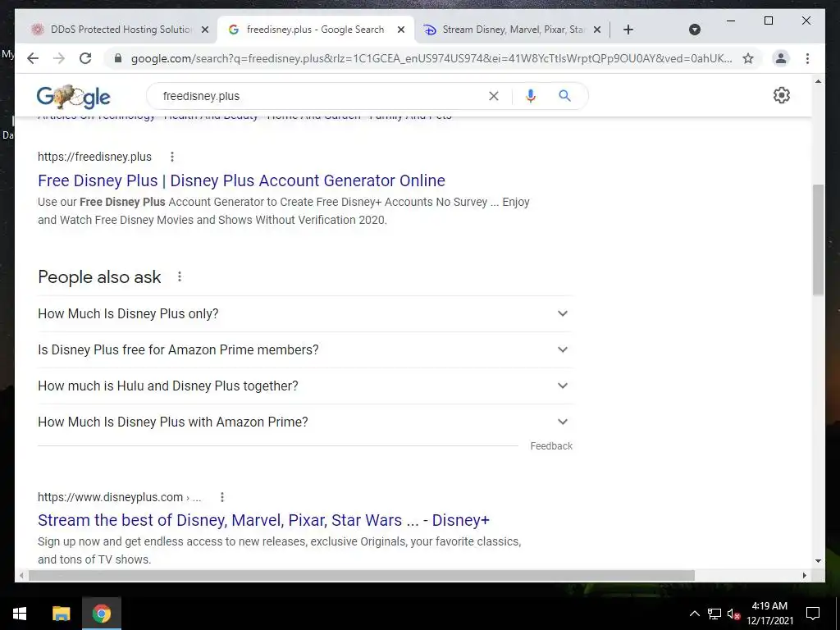The height and width of the screenshot is (630, 840).
Task: Click the scroll up arrow
Action: tap(818, 81)
